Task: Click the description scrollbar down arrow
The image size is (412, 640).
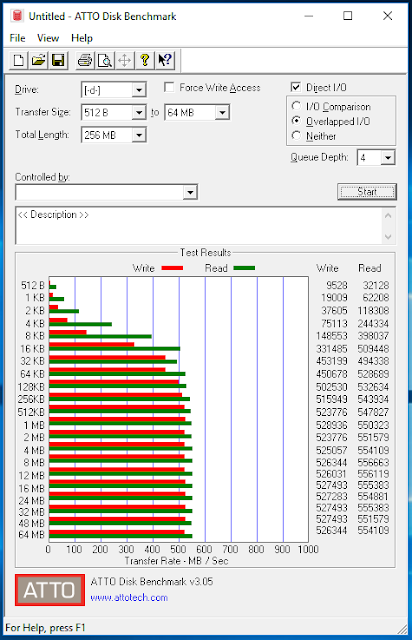Action: [388, 237]
